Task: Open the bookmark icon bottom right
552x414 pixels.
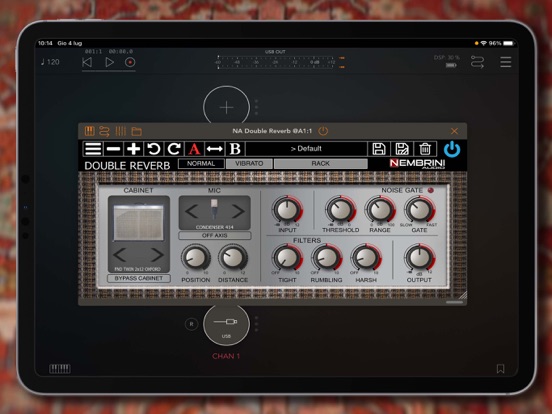Action: click(x=500, y=369)
